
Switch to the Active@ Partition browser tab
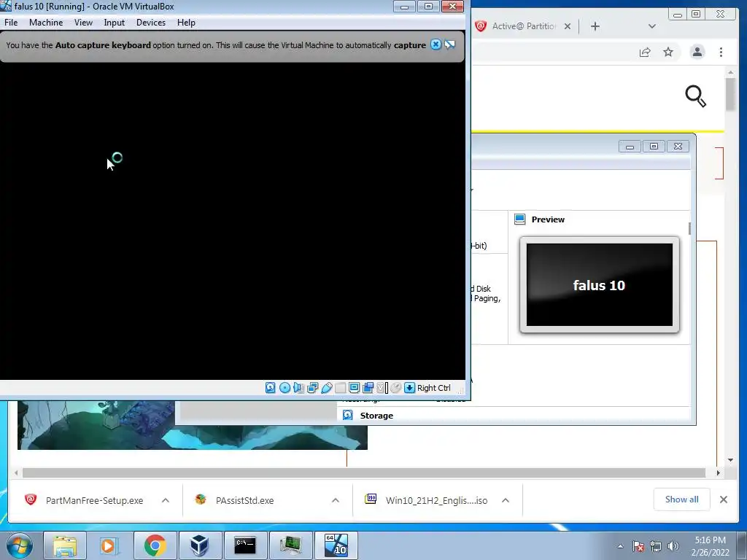point(523,26)
